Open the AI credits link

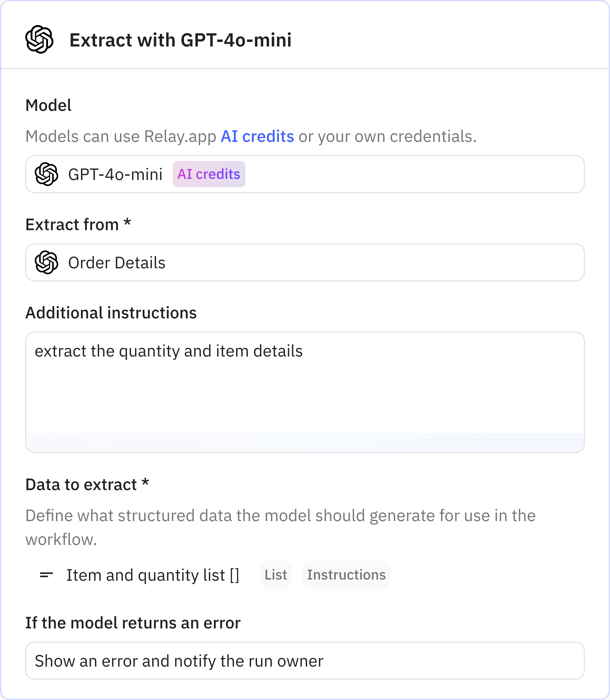coord(257,136)
